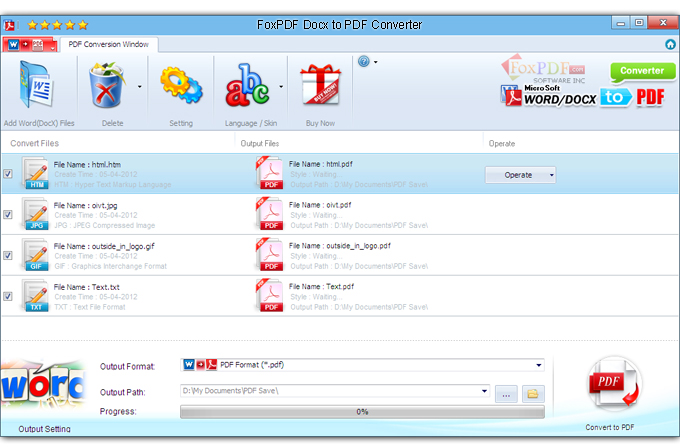Click the Operate column header
The image size is (680, 447).
(502, 144)
